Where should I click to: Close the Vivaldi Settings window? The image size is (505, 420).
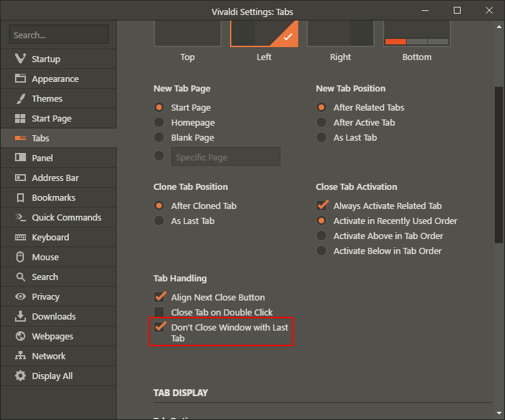489,11
